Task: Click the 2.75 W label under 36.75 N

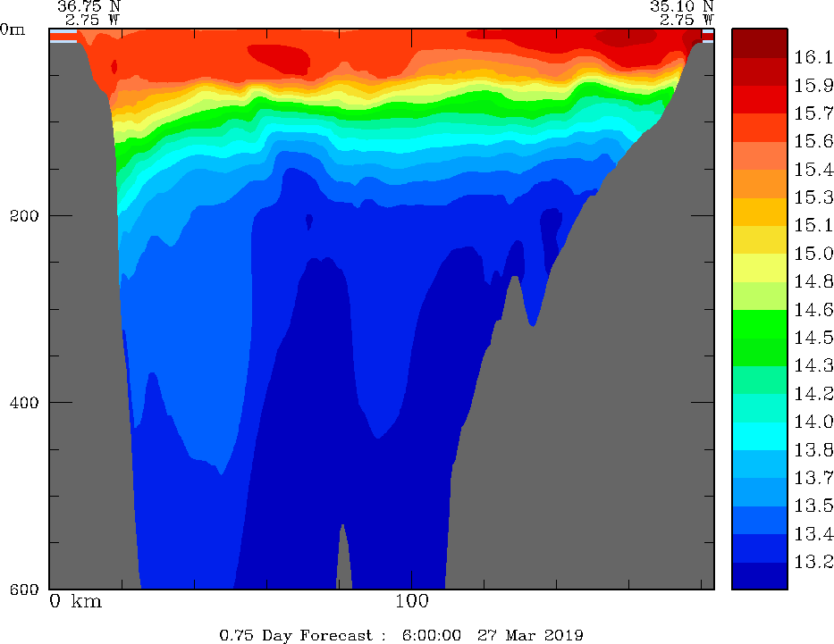Action: (93, 21)
